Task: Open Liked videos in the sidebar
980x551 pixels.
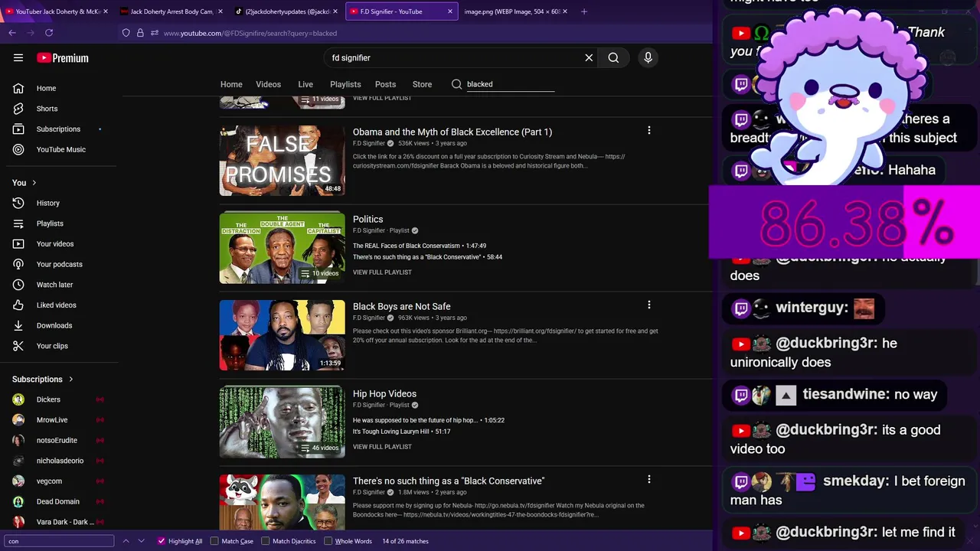Action: (x=58, y=305)
